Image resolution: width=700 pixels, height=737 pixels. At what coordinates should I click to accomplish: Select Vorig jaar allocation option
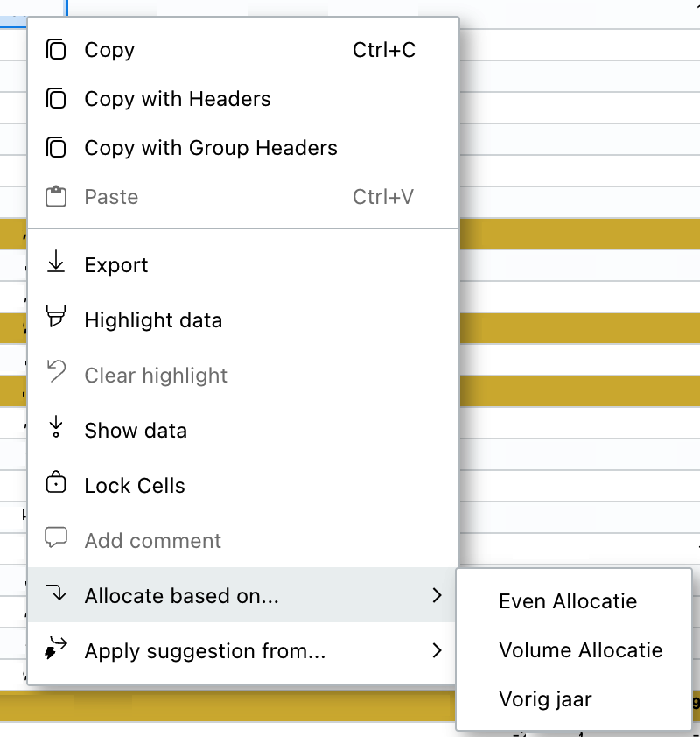(545, 699)
